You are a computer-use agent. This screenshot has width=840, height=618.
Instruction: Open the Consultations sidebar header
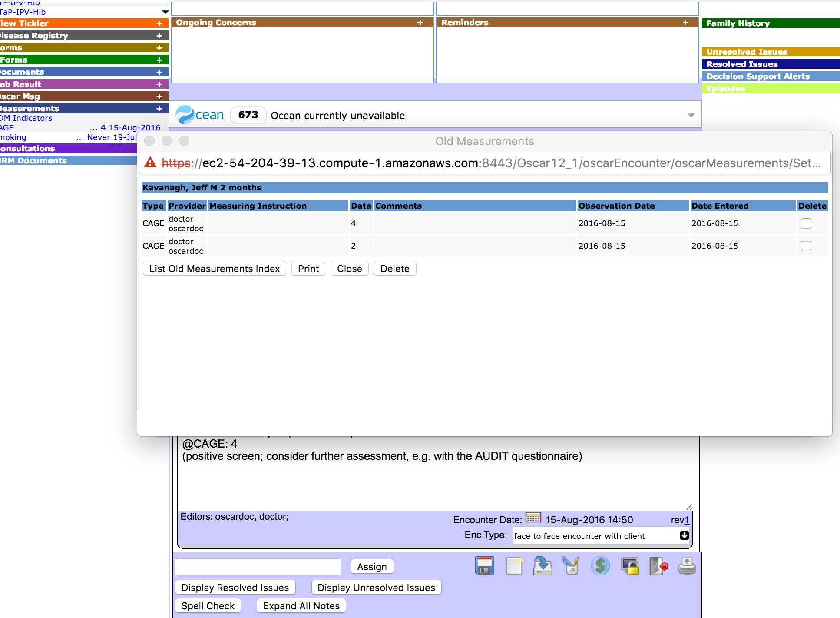click(28, 149)
